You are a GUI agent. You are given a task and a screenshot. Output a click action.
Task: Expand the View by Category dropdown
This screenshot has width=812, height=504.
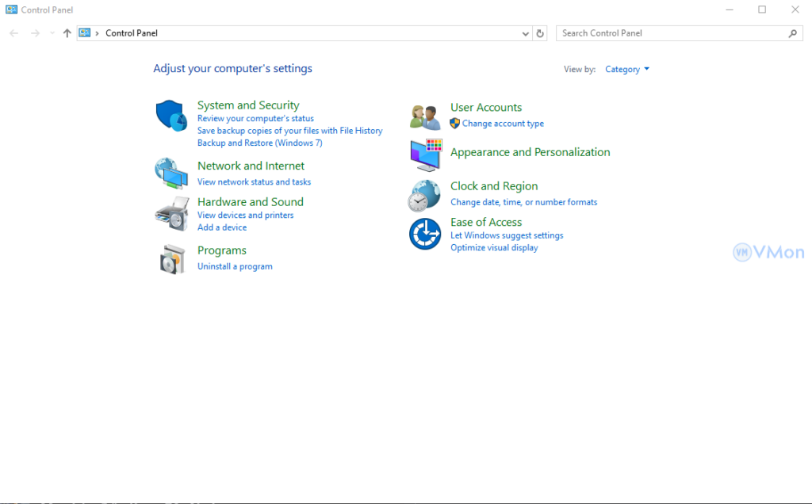pos(626,70)
